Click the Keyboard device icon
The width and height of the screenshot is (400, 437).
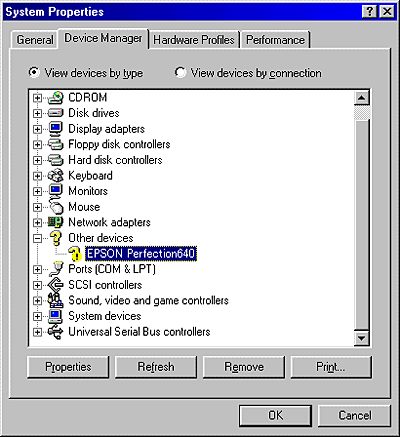tap(55, 176)
